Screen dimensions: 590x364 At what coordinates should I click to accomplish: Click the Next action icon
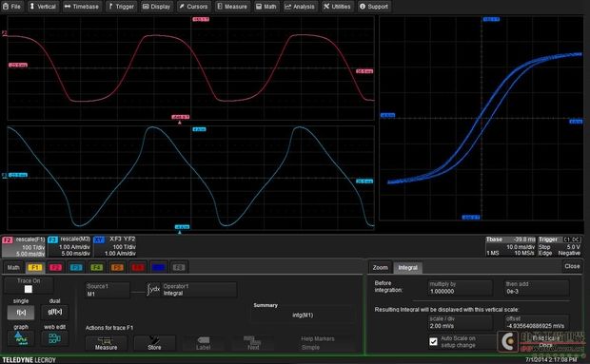click(253, 343)
